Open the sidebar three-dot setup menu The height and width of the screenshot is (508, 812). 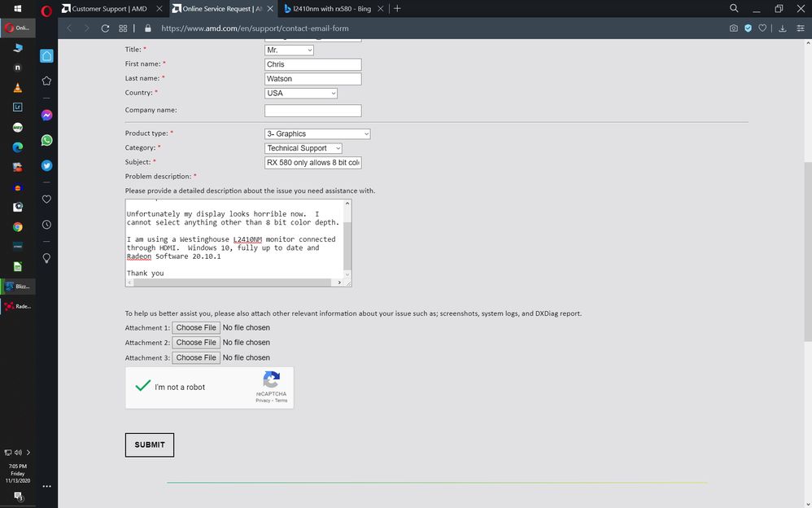point(46,486)
